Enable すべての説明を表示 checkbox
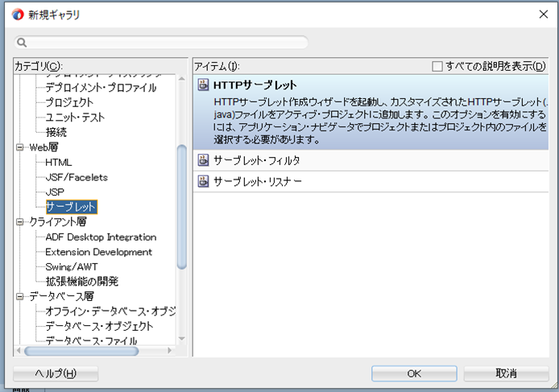Image resolution: width=559 pixels, height=392 pixels. tap(437, 66)
